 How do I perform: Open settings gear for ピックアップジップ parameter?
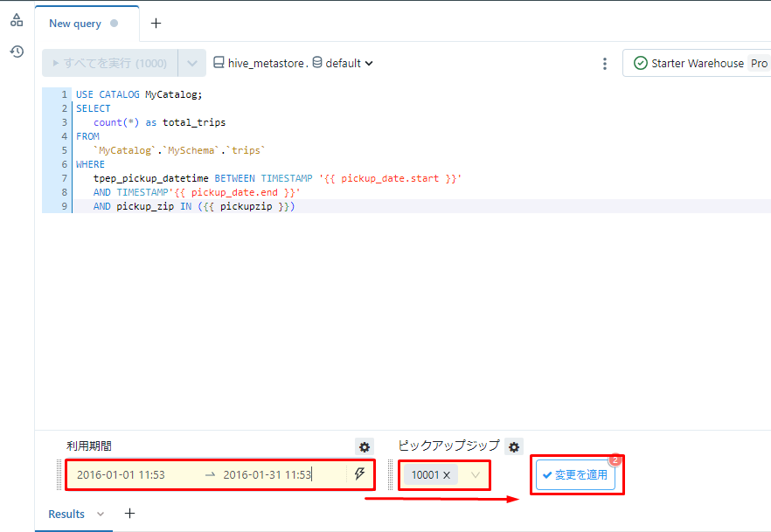pos(514,447)
